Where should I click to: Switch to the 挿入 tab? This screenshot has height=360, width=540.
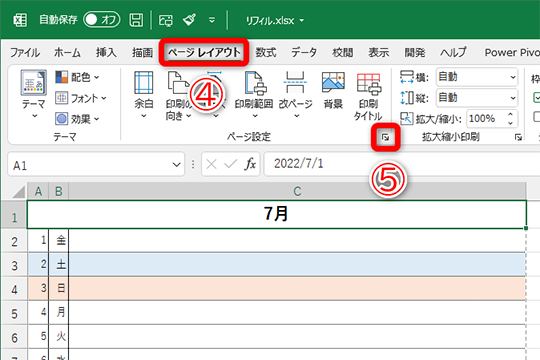click(106, 53)
